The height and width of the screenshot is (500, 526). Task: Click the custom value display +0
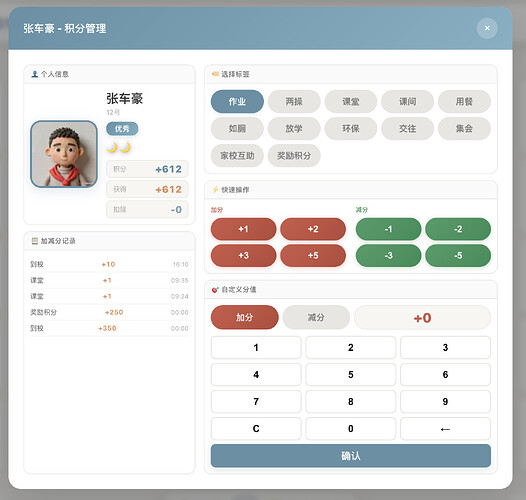[x=422, y=317]
